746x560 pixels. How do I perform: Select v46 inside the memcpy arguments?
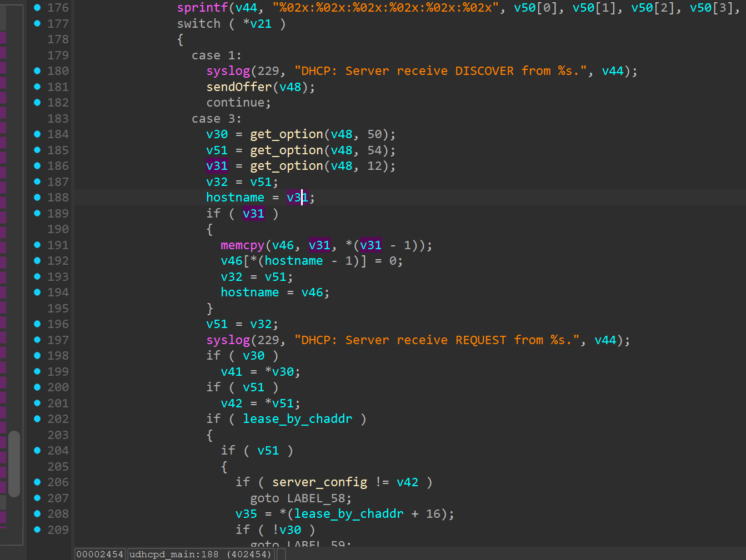tap(283, 245)
